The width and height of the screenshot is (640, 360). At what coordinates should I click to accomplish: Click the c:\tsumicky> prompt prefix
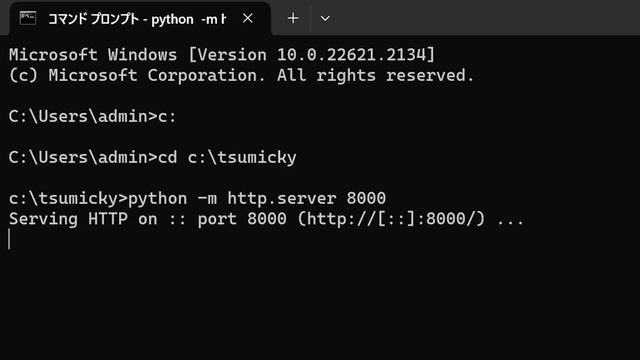click(68, 199)
